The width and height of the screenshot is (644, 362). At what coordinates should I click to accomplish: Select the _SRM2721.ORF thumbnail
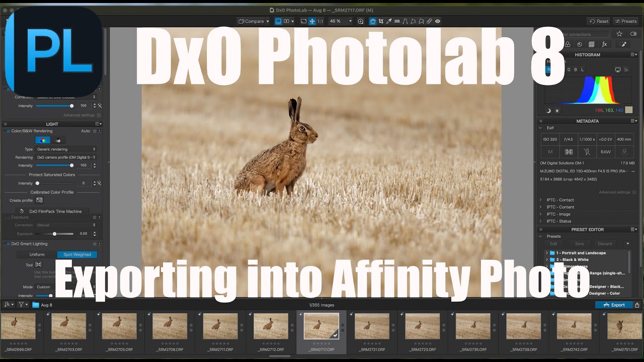click(x=372, y=326)
